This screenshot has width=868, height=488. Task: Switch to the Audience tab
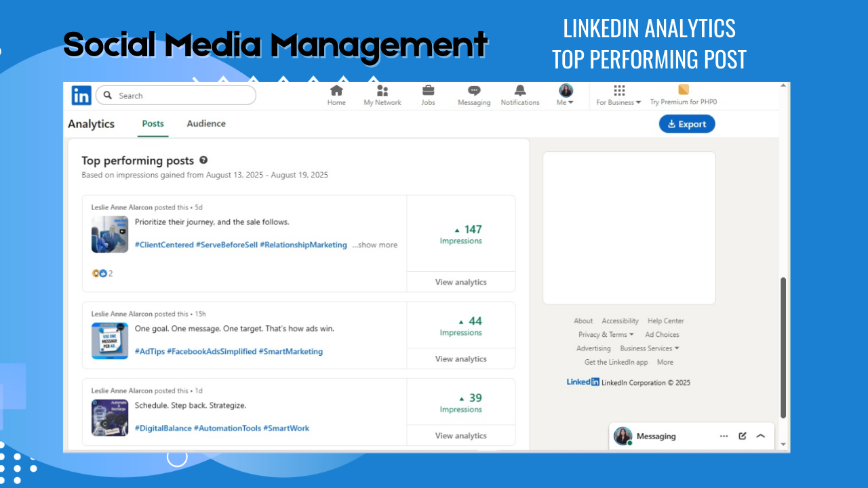[x=206, y=124]
